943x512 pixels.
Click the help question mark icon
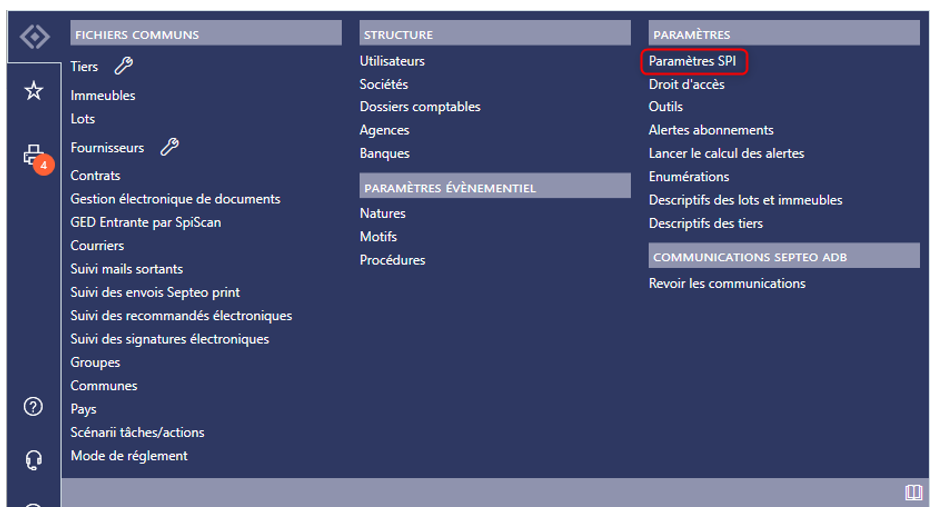[34, 407]
